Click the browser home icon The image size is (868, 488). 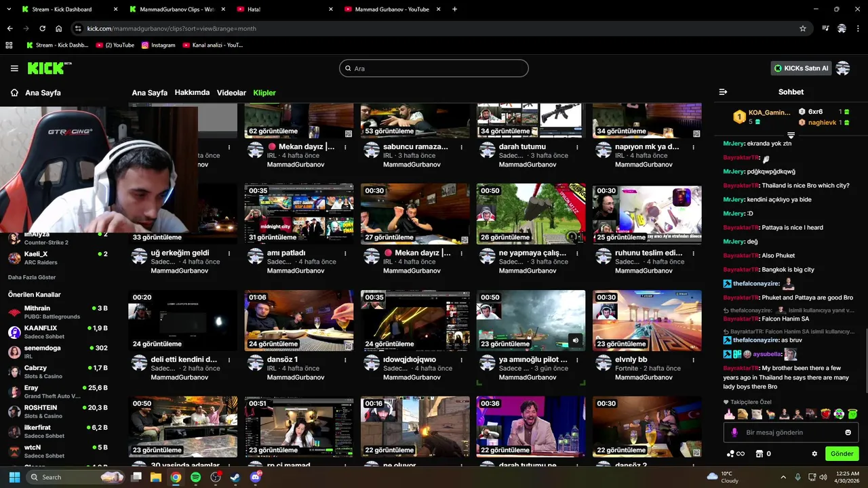click(58, 28)
